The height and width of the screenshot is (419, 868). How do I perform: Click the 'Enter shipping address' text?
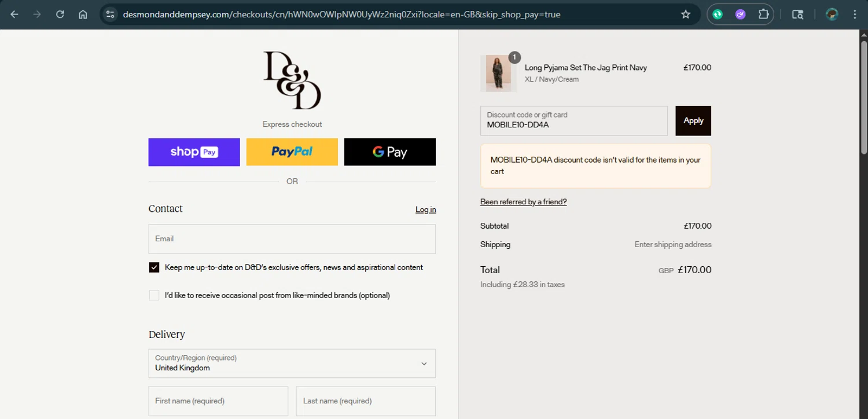pyautogui.click(x=673, y=244)
